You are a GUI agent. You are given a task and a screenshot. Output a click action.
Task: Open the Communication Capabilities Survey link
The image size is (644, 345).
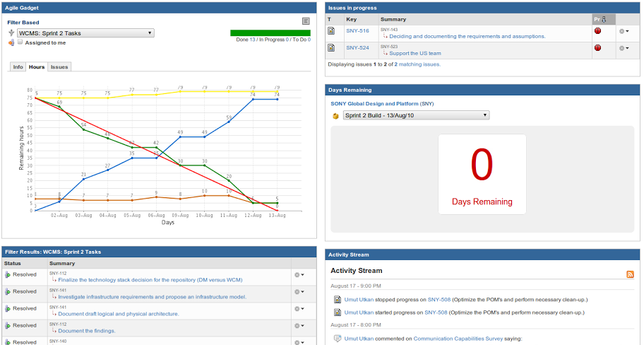[458, 339]
